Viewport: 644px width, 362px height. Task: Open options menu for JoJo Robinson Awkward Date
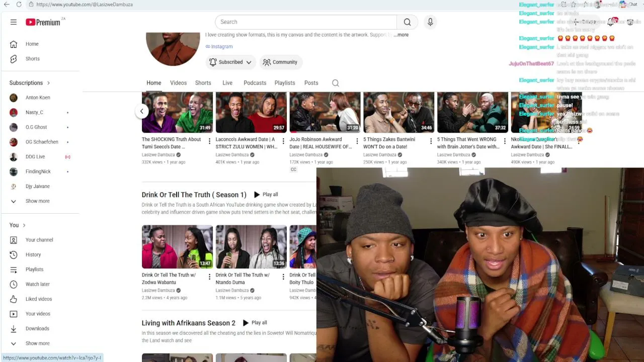click(x=357, y=141)
